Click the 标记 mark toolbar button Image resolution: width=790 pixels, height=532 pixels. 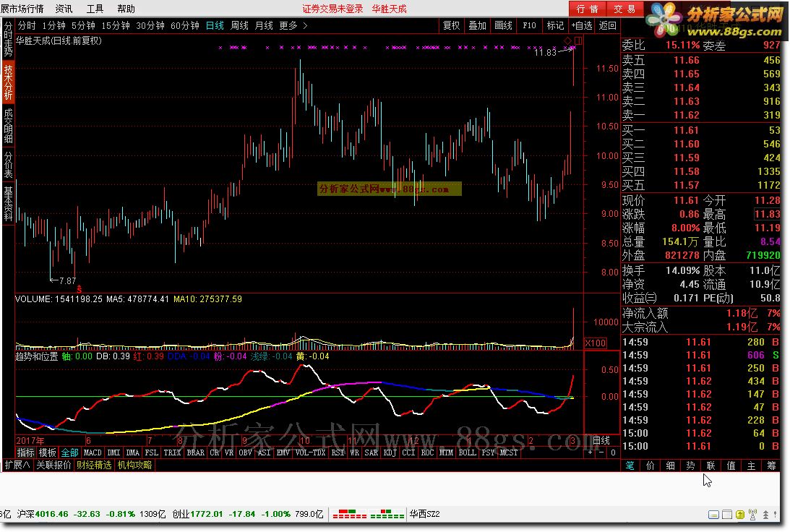pyautogui.click(x=555, y=26)
